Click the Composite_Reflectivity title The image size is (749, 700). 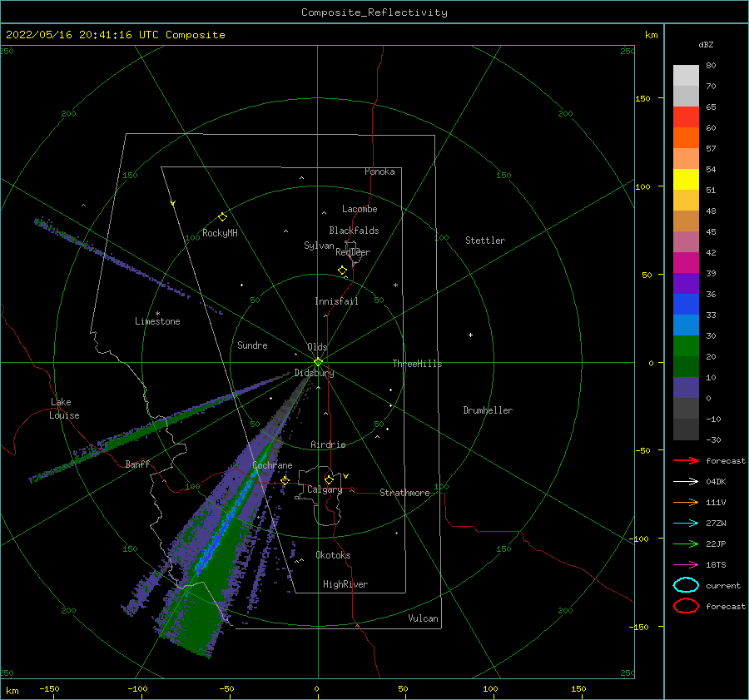click(374, 12)
